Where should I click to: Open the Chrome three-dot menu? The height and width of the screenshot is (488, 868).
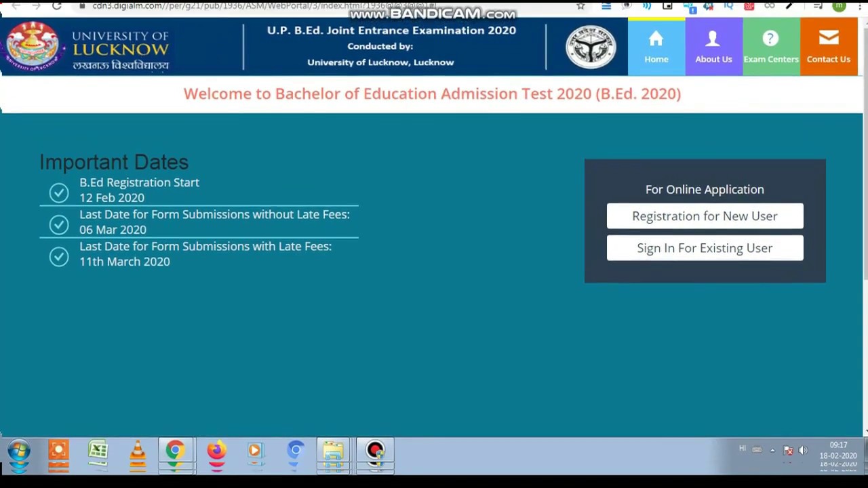860,5
